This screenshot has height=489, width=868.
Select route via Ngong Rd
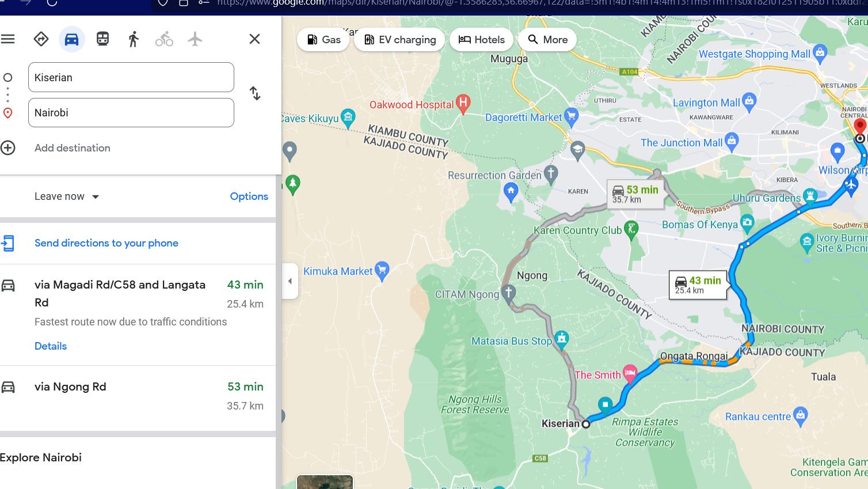(138, 398)
